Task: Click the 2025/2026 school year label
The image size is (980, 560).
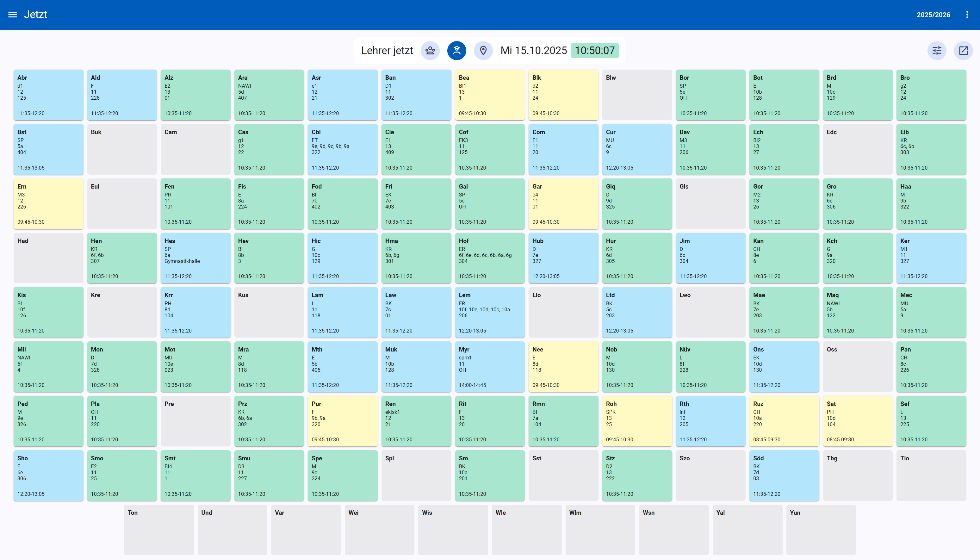Action: point(933,15)
